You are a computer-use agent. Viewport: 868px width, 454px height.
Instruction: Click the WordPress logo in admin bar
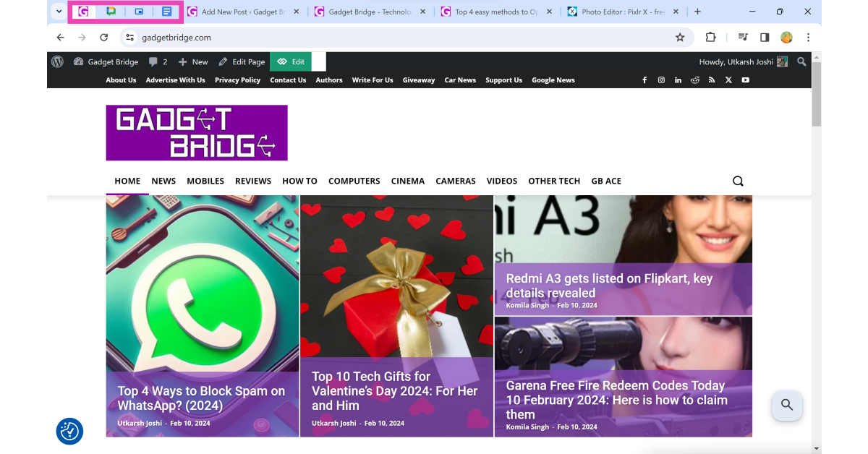58,62
